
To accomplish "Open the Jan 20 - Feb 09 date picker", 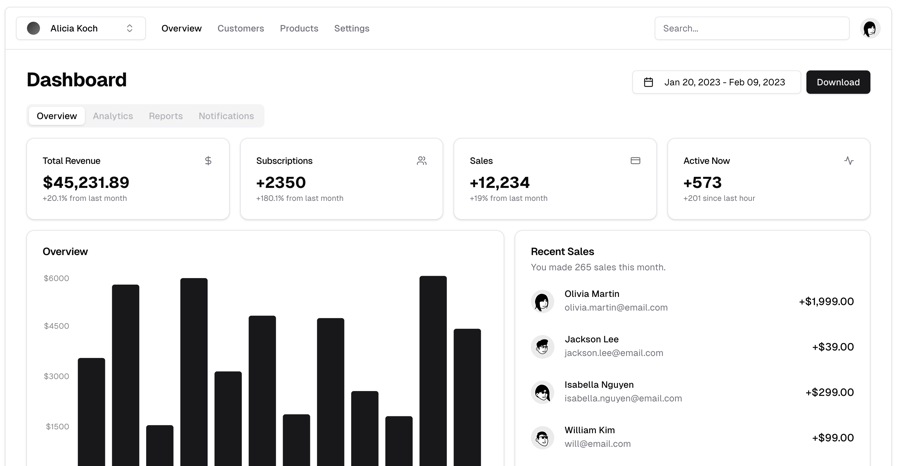I will [x=716, y=82].
